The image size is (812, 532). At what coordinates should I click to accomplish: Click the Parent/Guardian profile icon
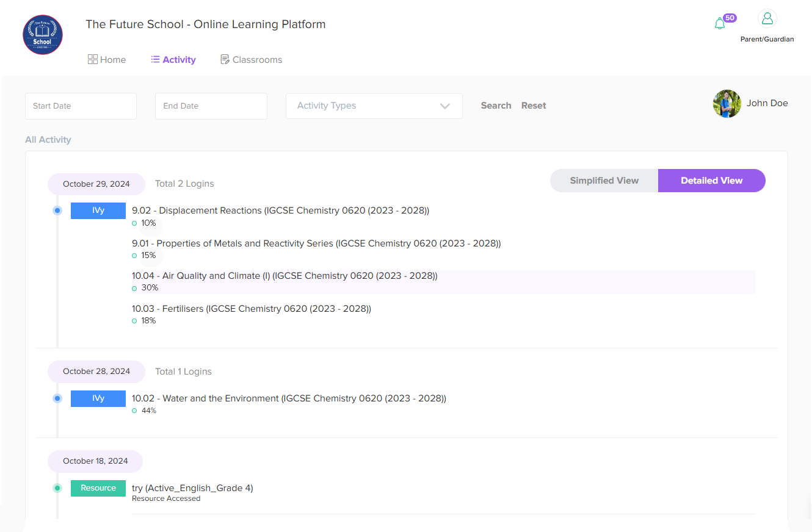767,19
